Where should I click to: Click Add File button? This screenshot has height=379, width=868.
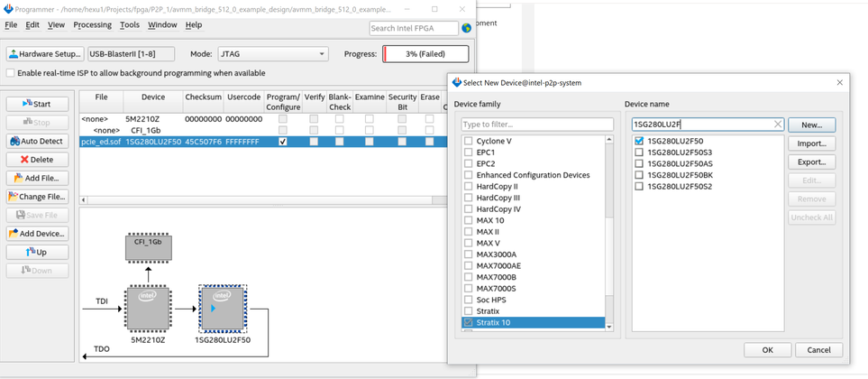[x=38, y=178]
